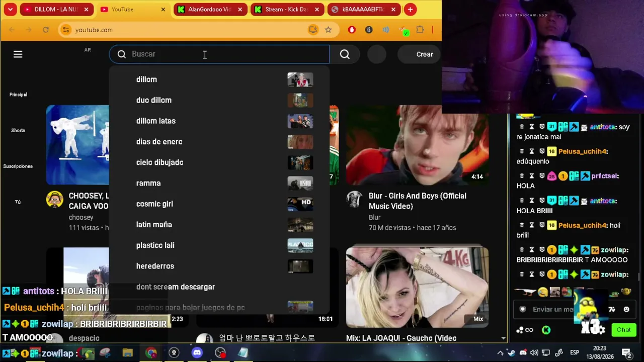This screenshot has height=362, width=644.
Task: Click the hourglass timeout icon beside prfctsel
Action: tap(531, 176)
